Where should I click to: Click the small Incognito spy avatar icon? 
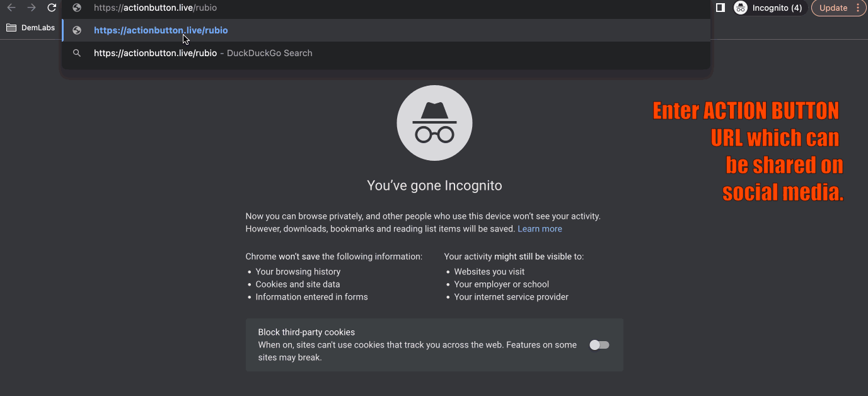741,8
